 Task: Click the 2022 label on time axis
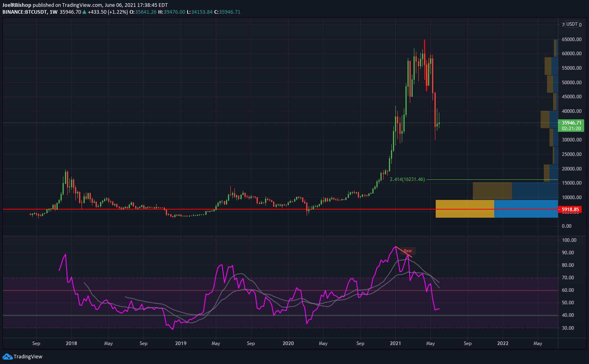click(x=503, y=343)
